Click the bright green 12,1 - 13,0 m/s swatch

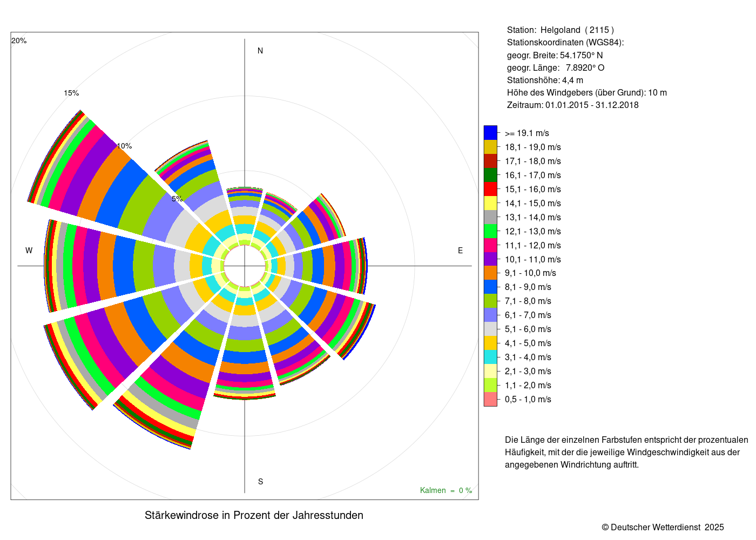[490, 231]
